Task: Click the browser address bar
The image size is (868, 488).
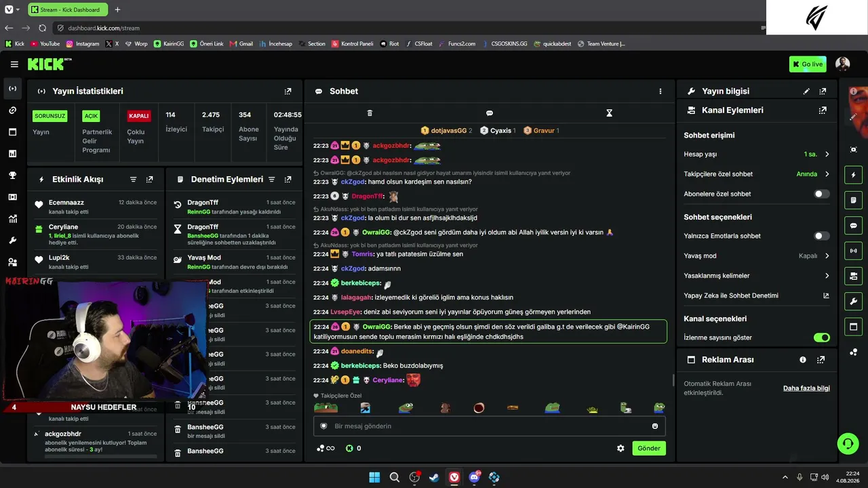Action: [407, 28]
